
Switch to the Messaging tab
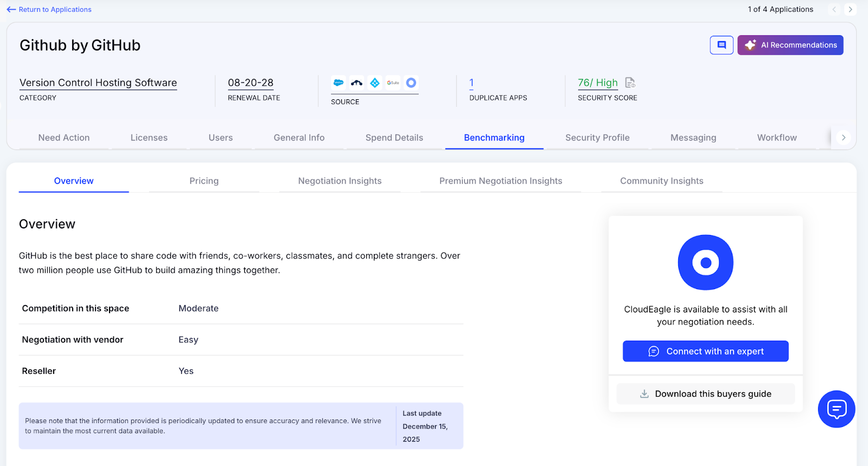693,138
